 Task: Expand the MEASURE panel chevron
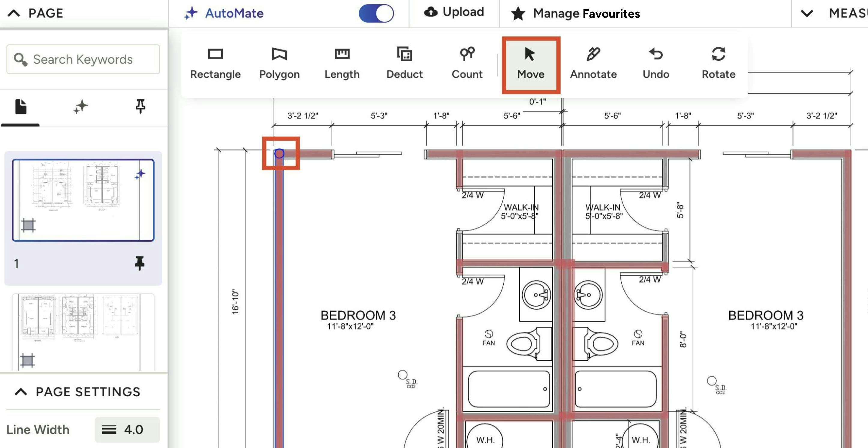(x=807, y=14)
